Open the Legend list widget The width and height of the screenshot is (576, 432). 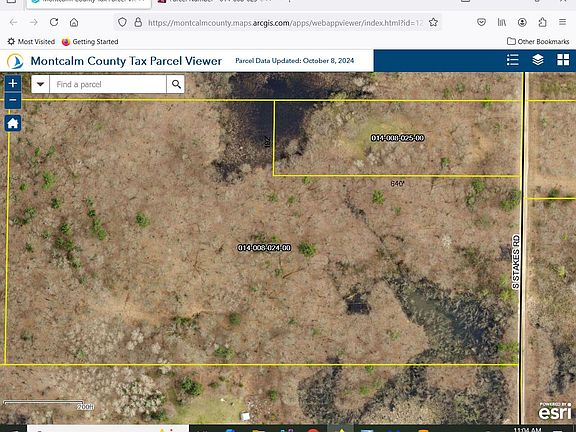pos(512,60)
